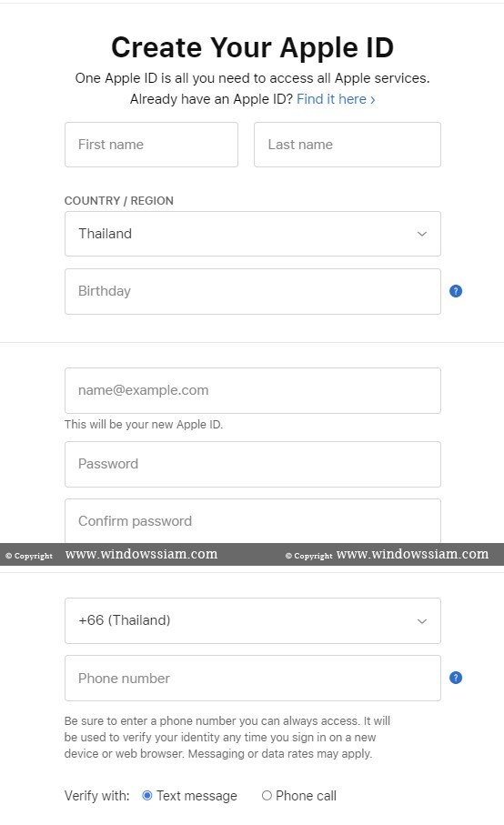Viewport: 504px width, 825px height.
Task: Click the Phone call label text
Action: (306, 796)
